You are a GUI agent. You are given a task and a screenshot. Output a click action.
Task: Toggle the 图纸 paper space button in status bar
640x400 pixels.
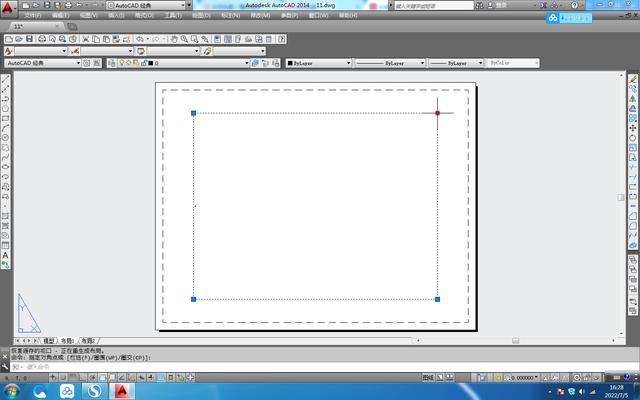click(428, 378)
